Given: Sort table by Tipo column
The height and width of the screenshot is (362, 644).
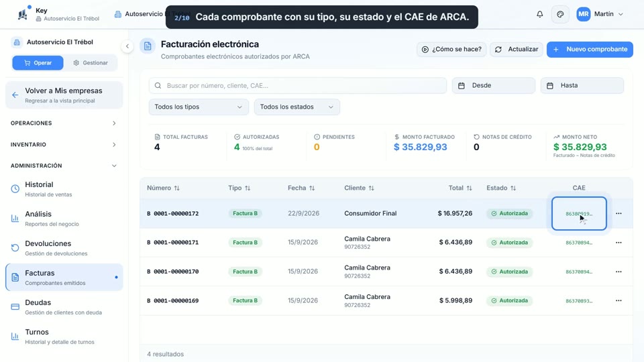Looking at the screenshot, I should click(x=239, y=188).
